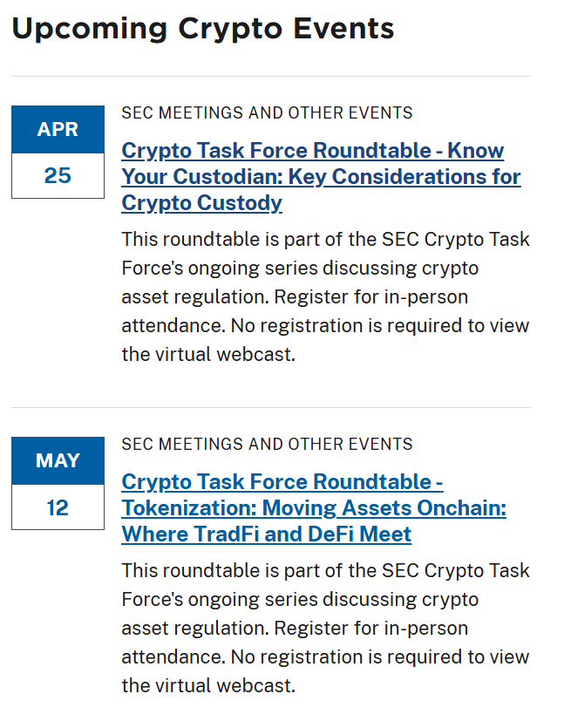Click the 25 day number box

pyautogui.click(x=58, y=176)
